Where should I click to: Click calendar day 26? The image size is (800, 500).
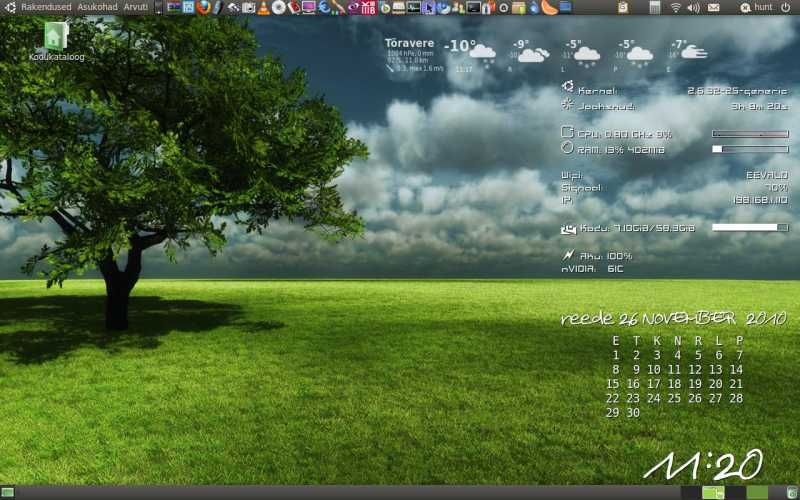695,398
